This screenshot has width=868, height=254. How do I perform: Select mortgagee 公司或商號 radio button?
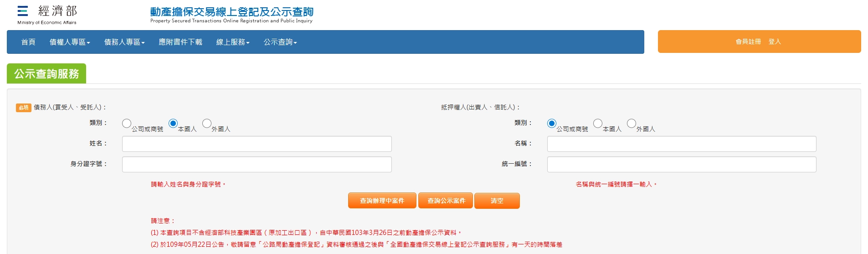tap(552, 124)
